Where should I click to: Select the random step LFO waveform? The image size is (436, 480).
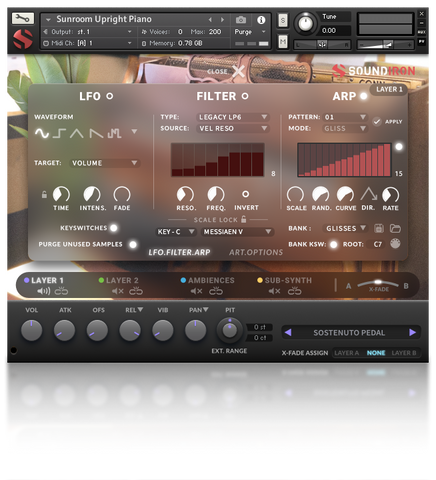pos(114,133)
